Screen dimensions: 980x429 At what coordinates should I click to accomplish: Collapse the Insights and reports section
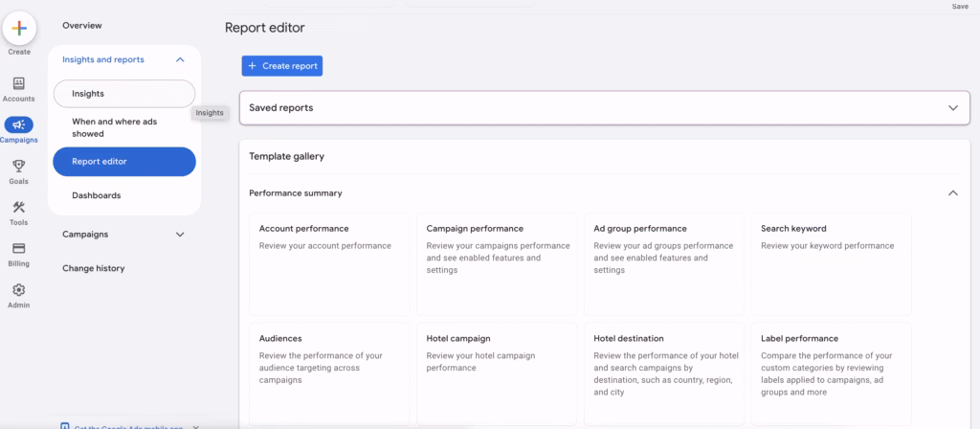pos(180,59)
